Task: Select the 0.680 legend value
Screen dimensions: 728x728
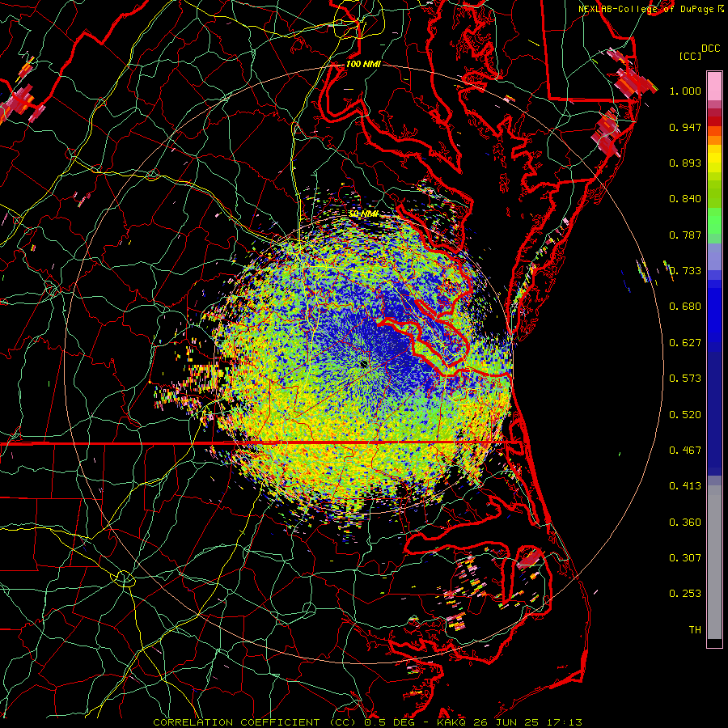Action: point(685,307)
